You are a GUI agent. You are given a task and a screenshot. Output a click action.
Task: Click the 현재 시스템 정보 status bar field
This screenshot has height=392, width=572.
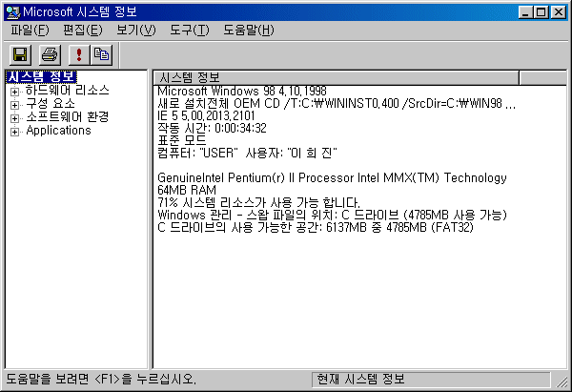tap(431, 380)
